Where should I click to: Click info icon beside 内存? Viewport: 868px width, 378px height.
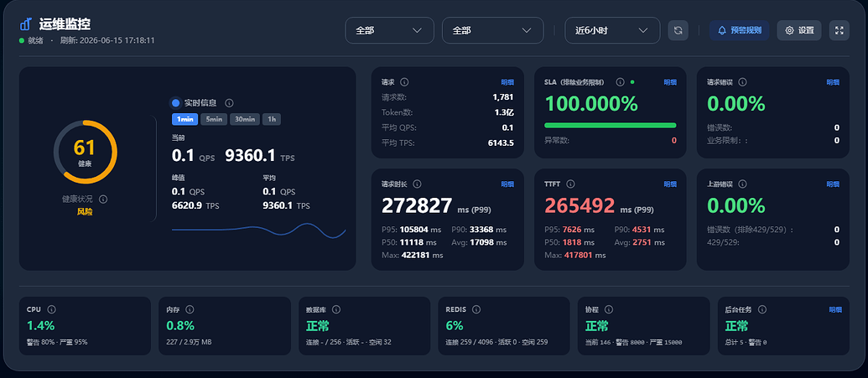tap(190, 309)
